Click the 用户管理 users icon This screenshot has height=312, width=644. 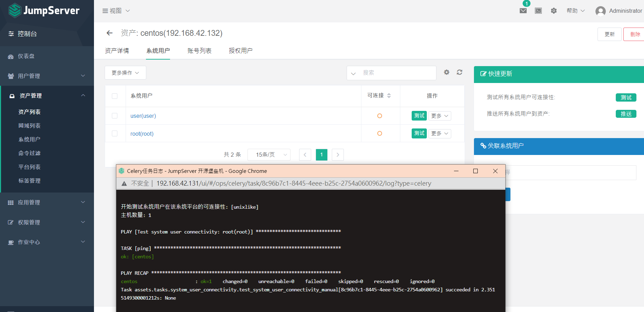coord(11,76)
